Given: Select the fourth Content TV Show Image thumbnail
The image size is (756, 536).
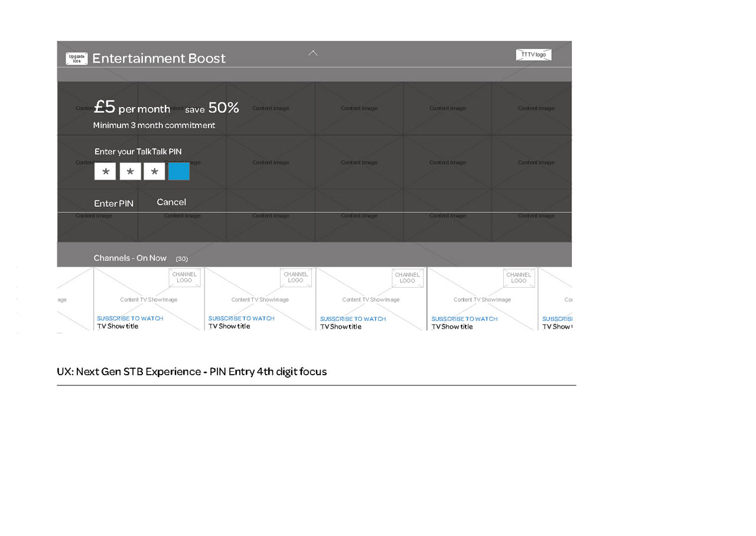Looking at the screenshot, I should coord(483,300).
